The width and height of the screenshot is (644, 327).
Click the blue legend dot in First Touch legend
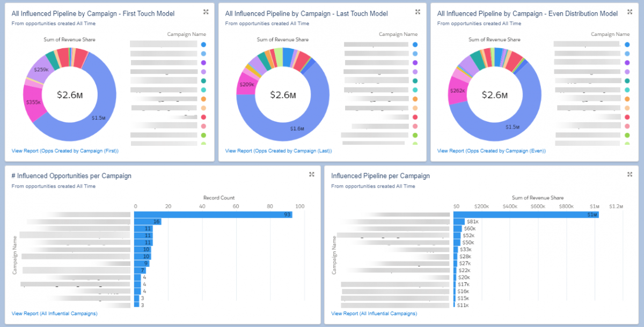(204, 45)
